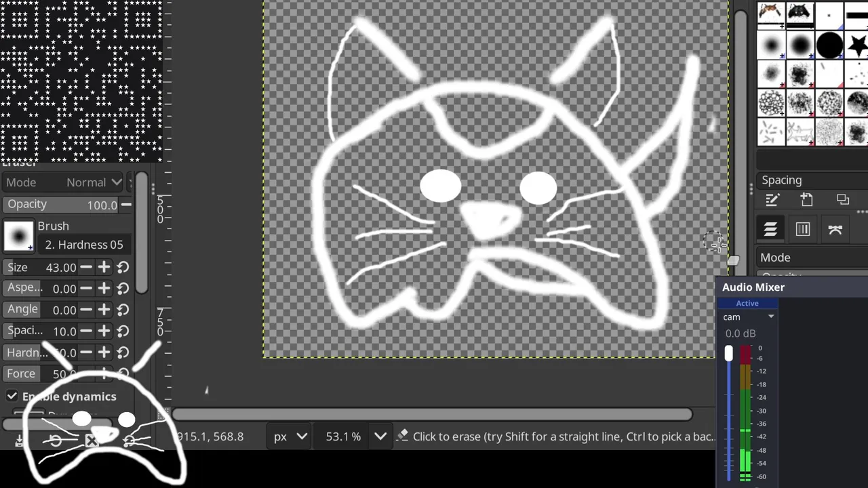The width and height of the screenshot is (868, 488).
Task: Select the bubbles cell-pattern brush
Action: (771, 103)
